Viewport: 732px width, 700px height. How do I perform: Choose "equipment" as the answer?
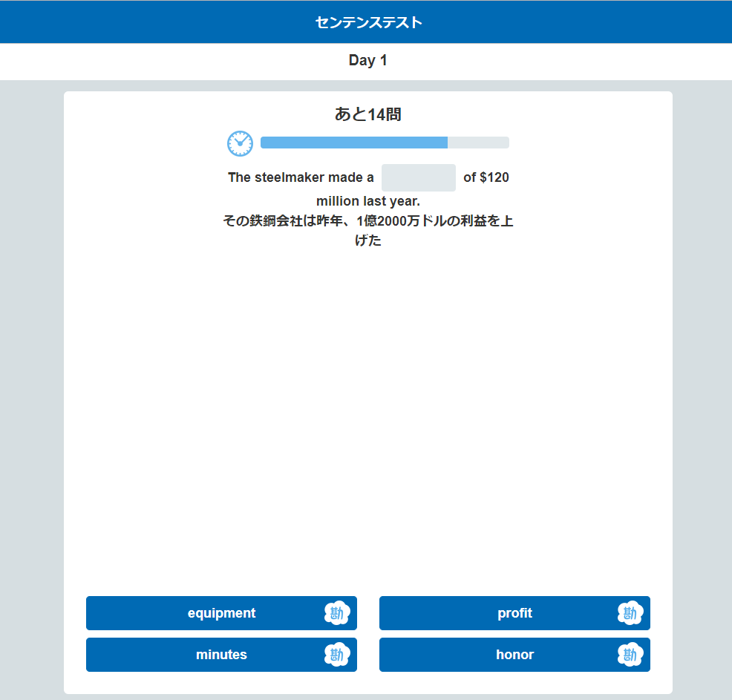221,613
